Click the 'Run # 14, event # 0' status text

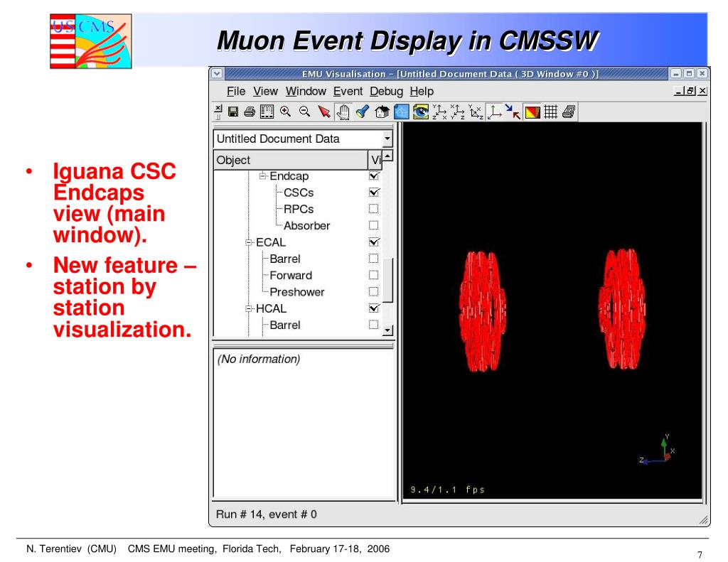267,514
